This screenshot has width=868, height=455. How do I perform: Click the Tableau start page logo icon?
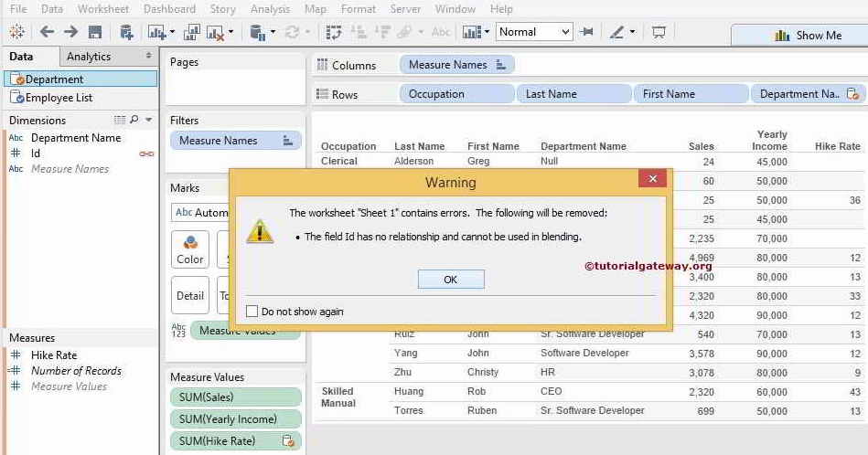(16, 32)
